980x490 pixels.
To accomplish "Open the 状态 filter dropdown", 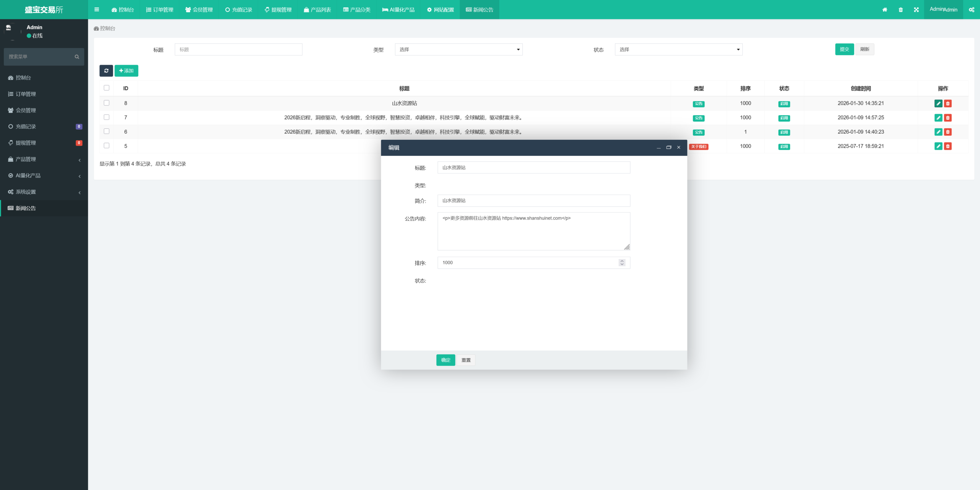I will 678,49.
